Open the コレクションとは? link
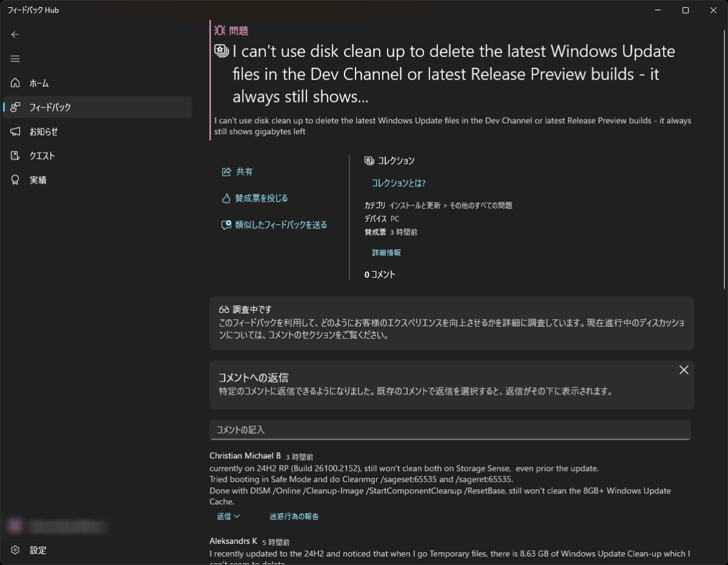This screenshot has width=728, height=565. (x=398, y=183)
